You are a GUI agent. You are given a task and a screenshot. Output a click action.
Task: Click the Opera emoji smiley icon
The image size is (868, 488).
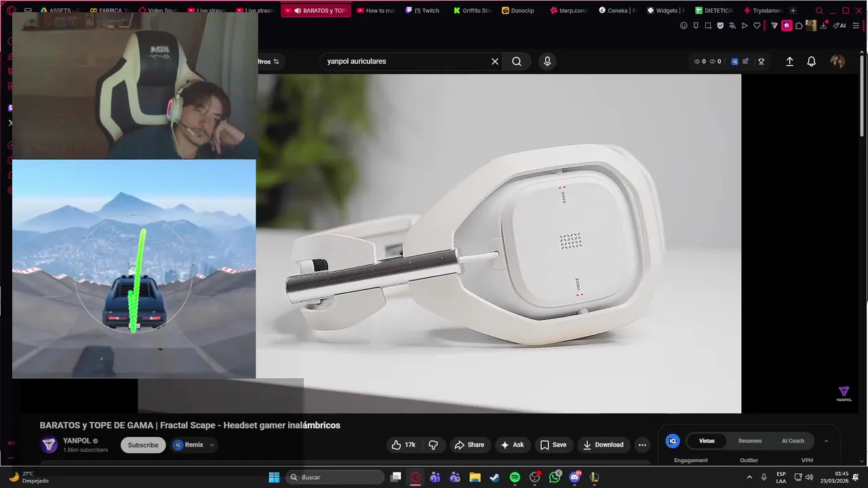pyautogui.click(x=684, y=26)
